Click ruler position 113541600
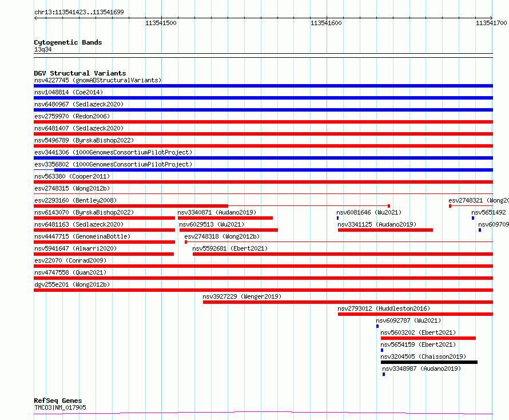 (x=326, y=23)
